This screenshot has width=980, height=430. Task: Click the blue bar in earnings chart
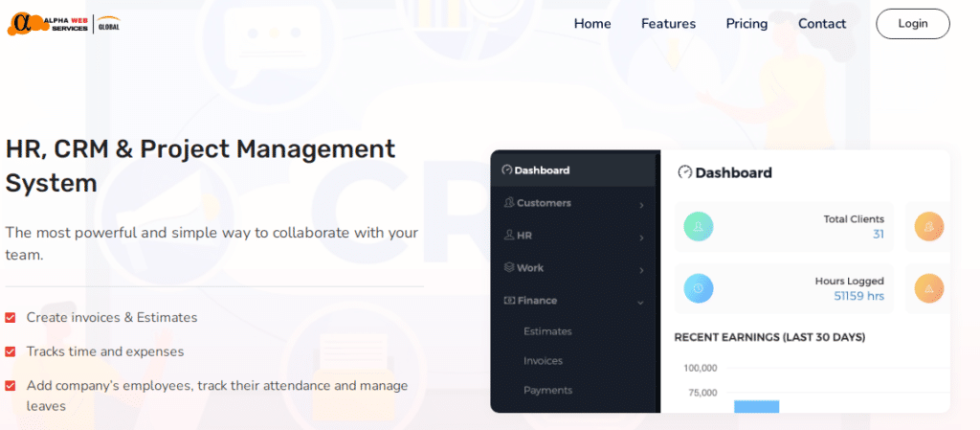click(756, 406)
